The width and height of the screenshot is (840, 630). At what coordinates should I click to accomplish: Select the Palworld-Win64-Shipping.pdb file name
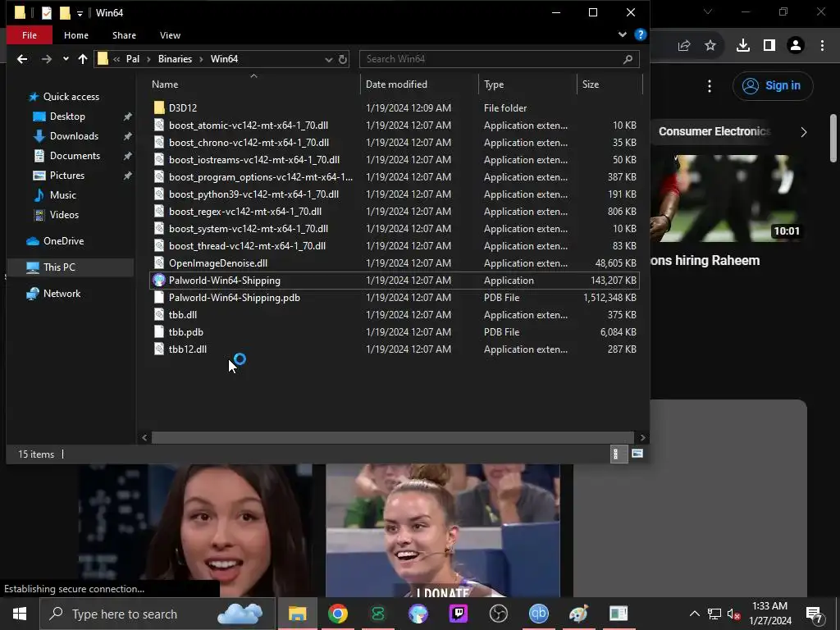point(234,297)
